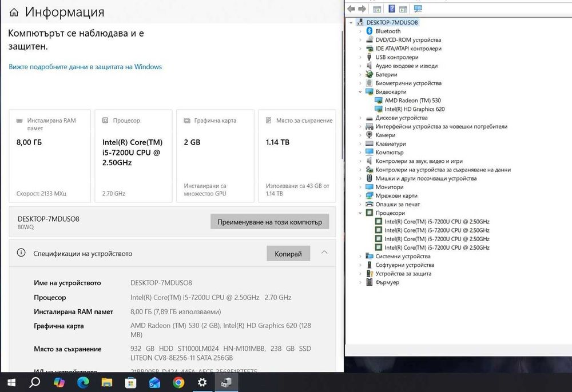Click the value 8,00 ГБ (7,89 ГБ използваеми)
The height and width of the screenshot is (392, 572).
pyautogui.click(x=176, y=311)
